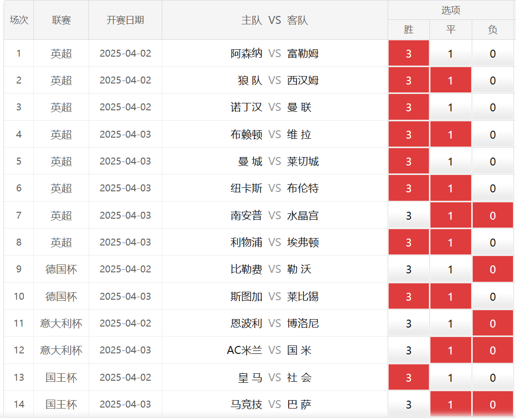The height and width of the screenshot is (420, 516).
Task: Click the 选项 header cell
Action: coord(450,10)
